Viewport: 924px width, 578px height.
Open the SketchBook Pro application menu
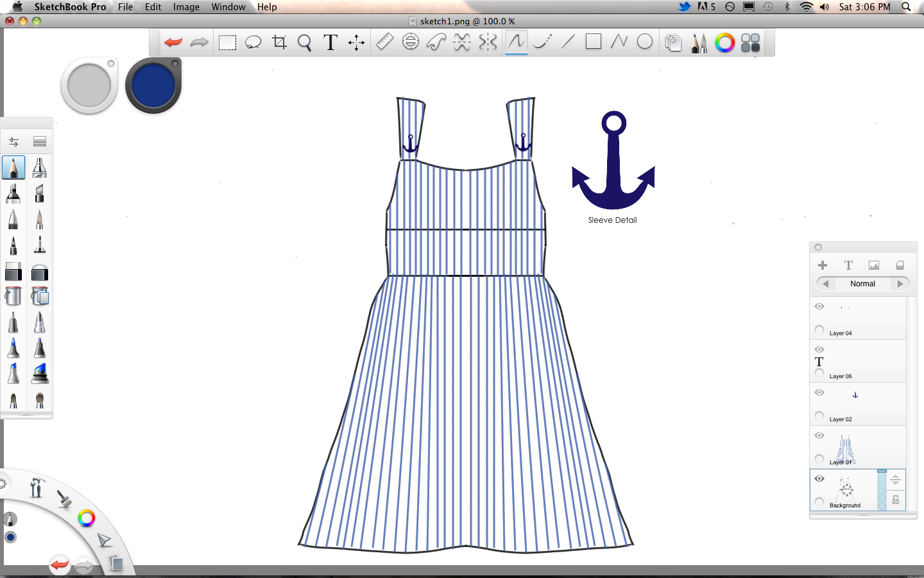[x=71, y=7]
